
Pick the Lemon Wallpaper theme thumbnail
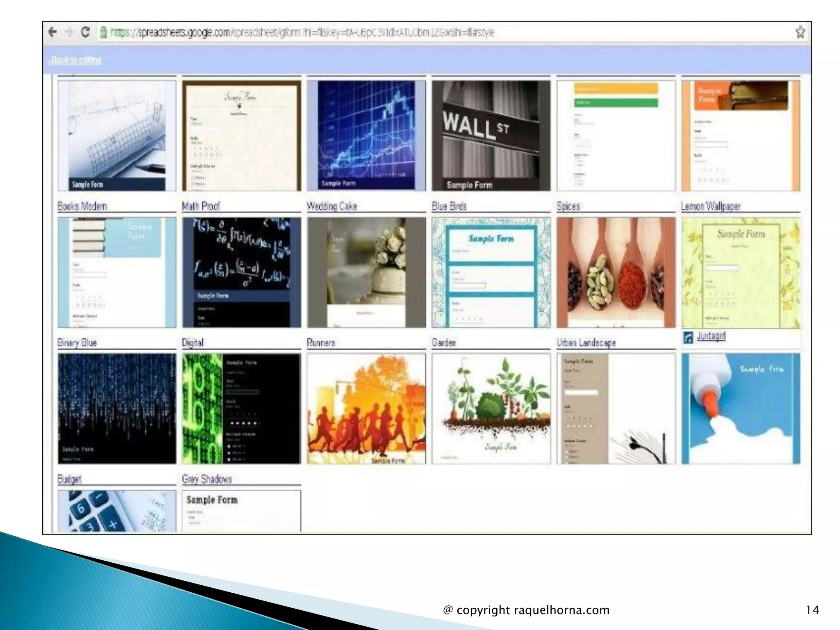tap(740, 272)
